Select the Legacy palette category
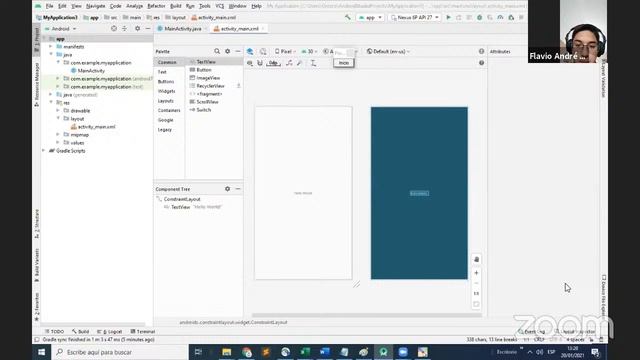This screenshot has height=360, width=640. pyautogui.click(x=164, y=129)
